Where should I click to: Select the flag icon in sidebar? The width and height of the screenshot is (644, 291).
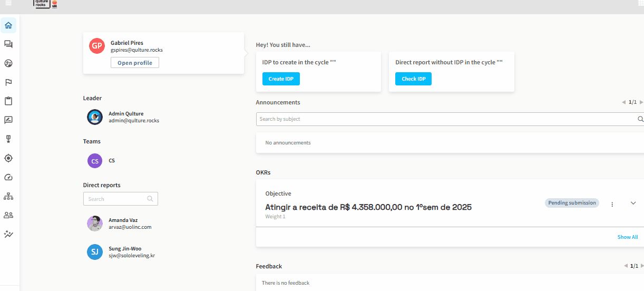8,82
